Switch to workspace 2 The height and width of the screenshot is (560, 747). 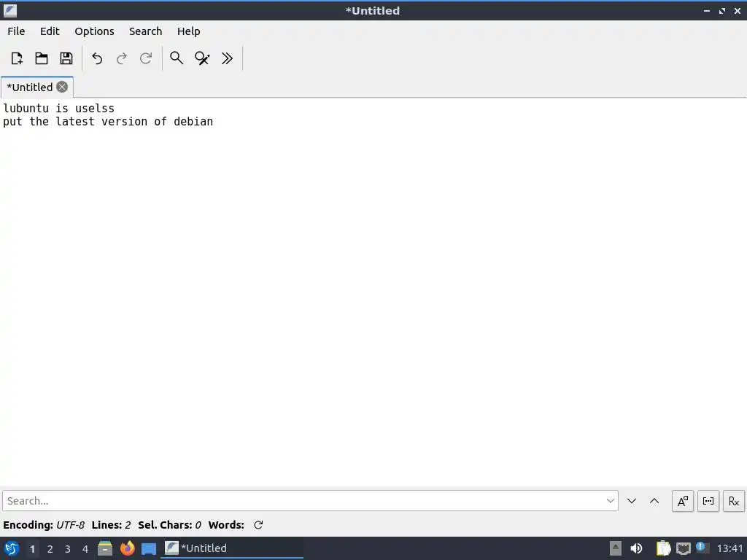50,549
